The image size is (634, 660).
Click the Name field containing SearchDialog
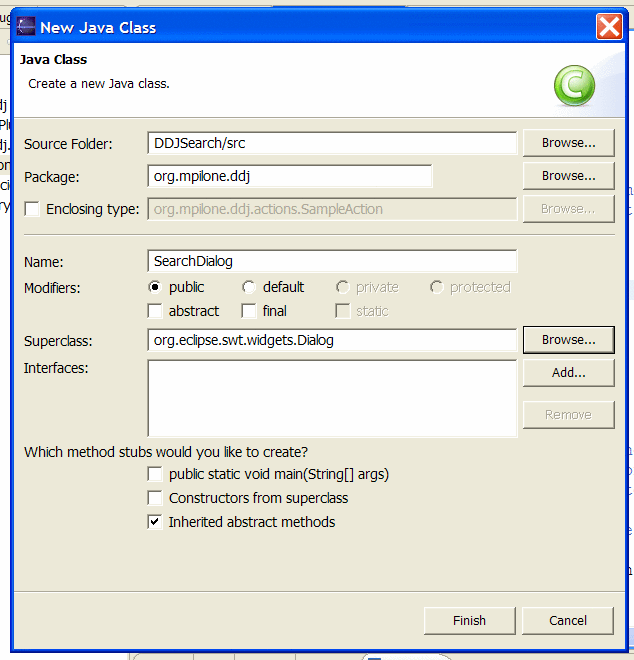331,261
